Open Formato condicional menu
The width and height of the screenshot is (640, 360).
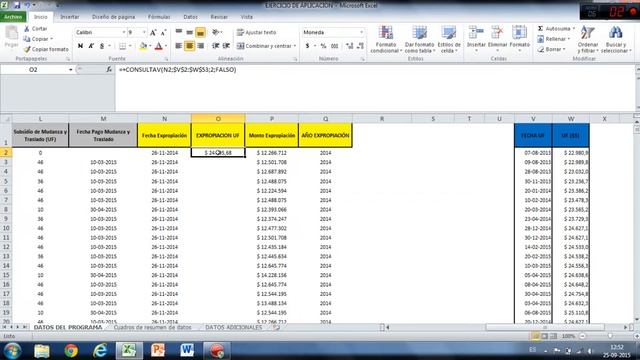[386, 39]
